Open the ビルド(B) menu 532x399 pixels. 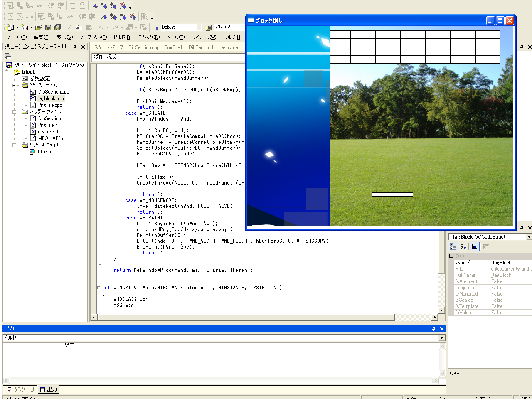123,37
